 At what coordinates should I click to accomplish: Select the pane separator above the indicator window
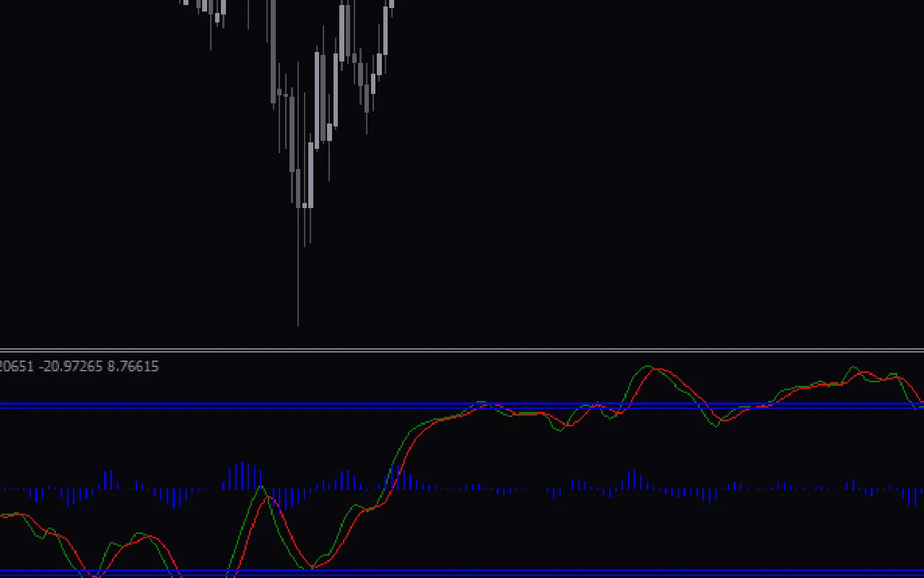point(462,350)
